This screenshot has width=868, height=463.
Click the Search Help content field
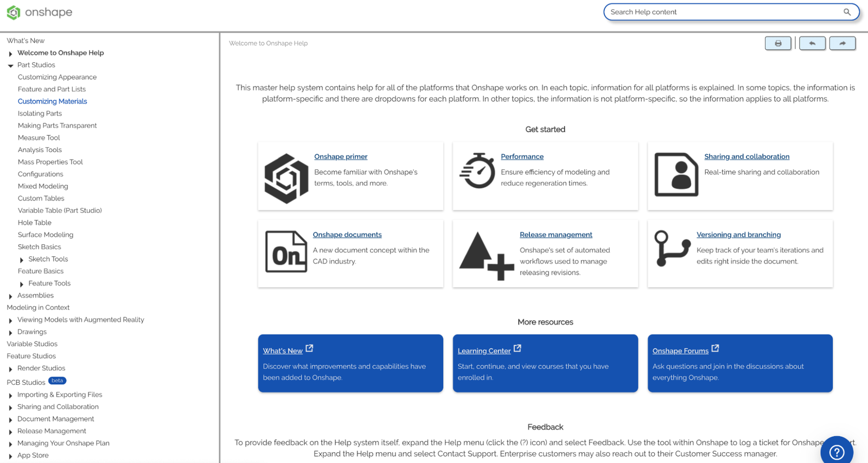(722, 12)
